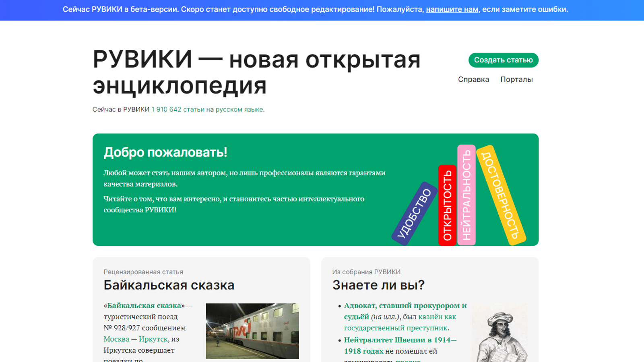This screenshot has width=644, height=362.
Task: Open 'Адвокат, ставший прокурором и судьёй' article
Action: pyautogui.click(x=405, y=311)
